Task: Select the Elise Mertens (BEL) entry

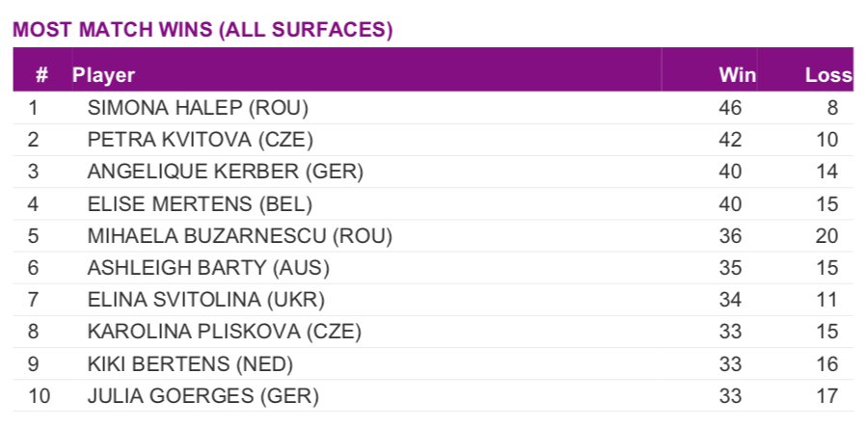Action: pyautogui.click(x=200, y=203)
